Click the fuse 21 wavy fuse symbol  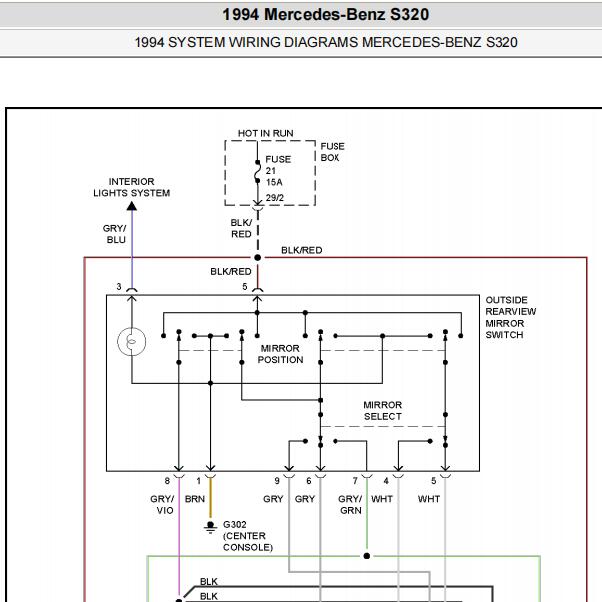(x=258, y=172)
